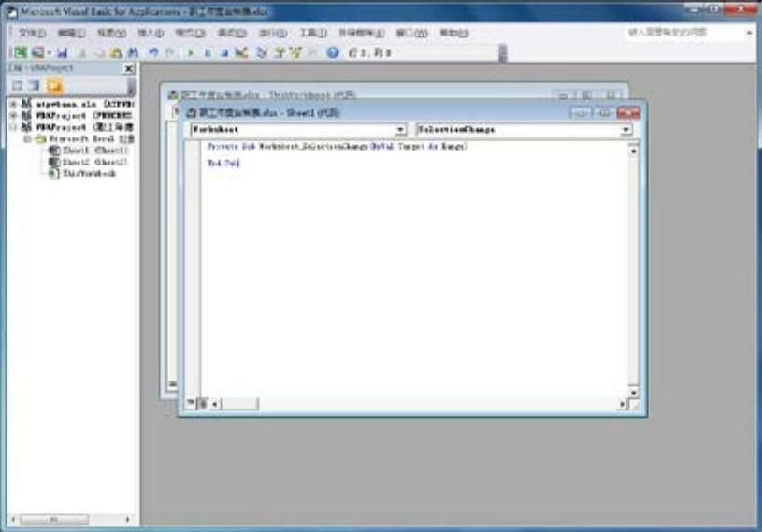762x532 pixels.
Task: Click the toolbar options handle at right end
Action: (503, 52)
